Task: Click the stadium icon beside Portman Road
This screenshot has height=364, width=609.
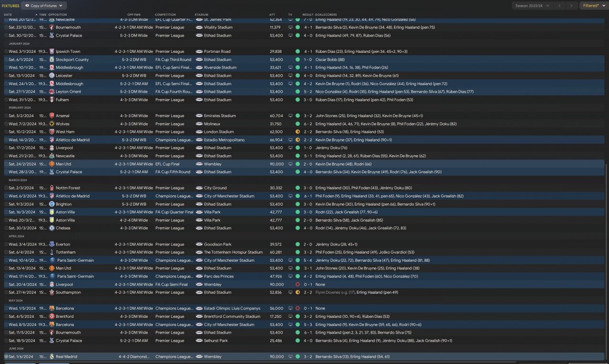Action: [199, 51]
